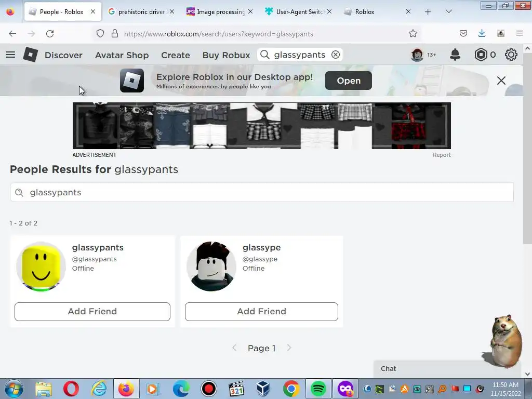View site security padlock info
Image resolution: width=532 pixels, height=399 pixels.
(x=115, y=34)
